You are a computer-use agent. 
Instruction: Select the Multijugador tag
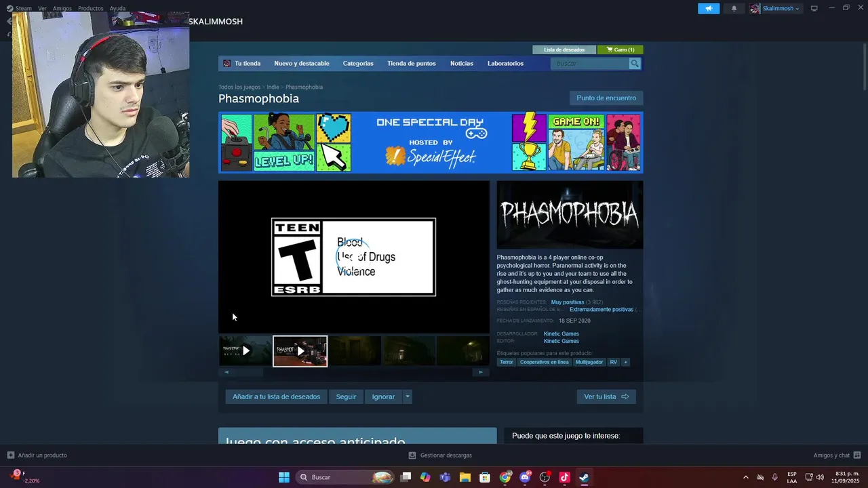(x=589, y=362)
